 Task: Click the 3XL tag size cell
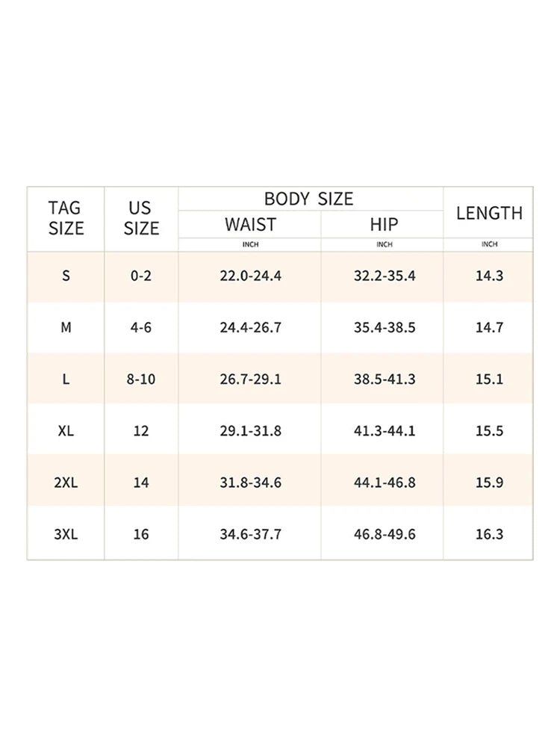pos(66,534)
